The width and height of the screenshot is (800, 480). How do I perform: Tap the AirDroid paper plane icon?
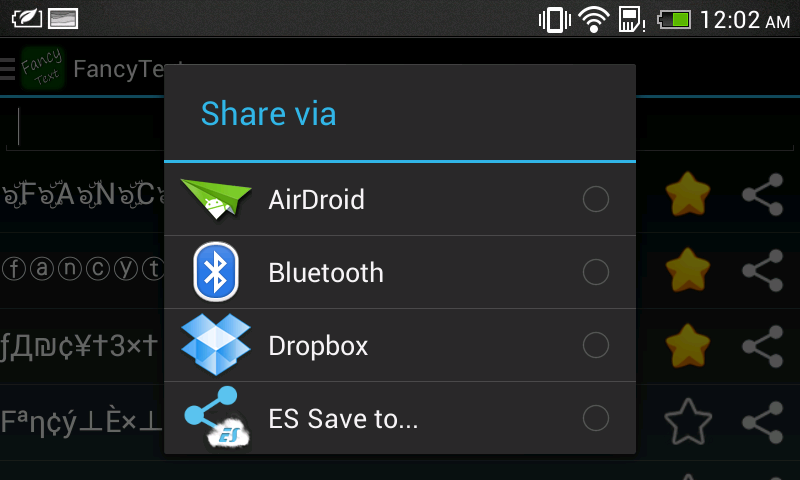(x=216, y=199)
